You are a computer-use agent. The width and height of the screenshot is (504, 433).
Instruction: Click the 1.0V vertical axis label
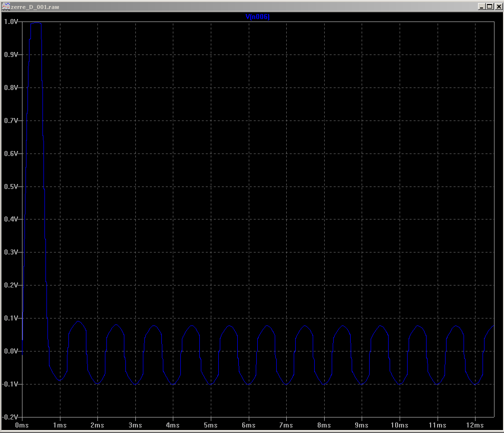pyautogui.click(x=11, y=21)
